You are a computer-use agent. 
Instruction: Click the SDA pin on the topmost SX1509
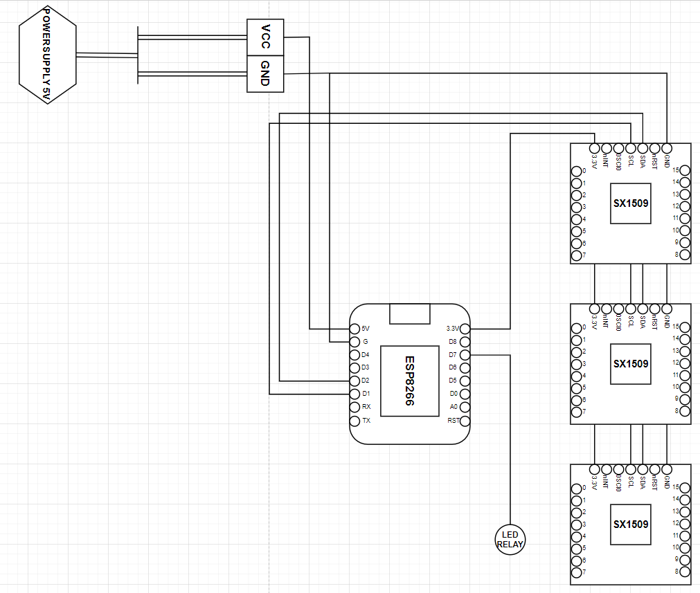[x=643, y=148]
